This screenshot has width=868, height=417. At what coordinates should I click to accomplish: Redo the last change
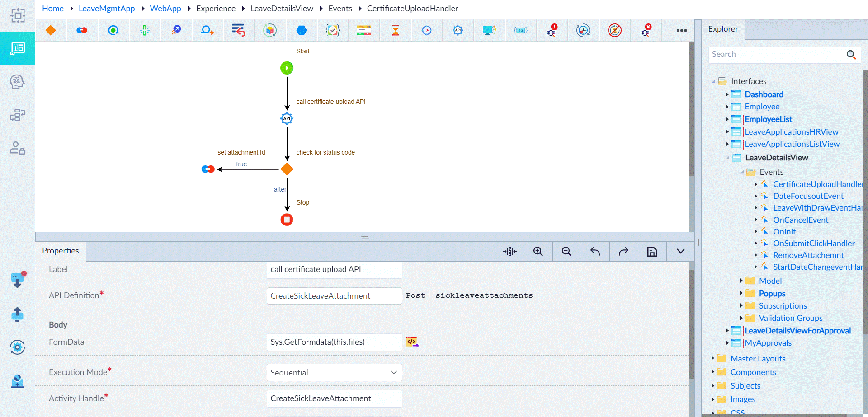623,251
